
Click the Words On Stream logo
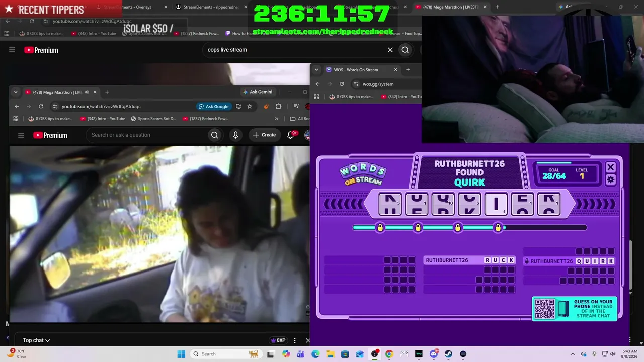point(362,174)
